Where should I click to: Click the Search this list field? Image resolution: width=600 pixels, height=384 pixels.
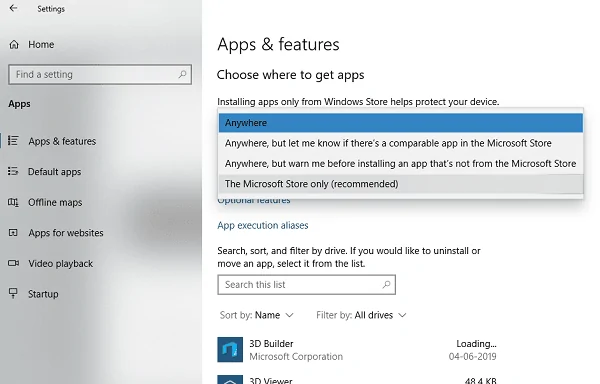pyautogui.click(x=307, y=285)
